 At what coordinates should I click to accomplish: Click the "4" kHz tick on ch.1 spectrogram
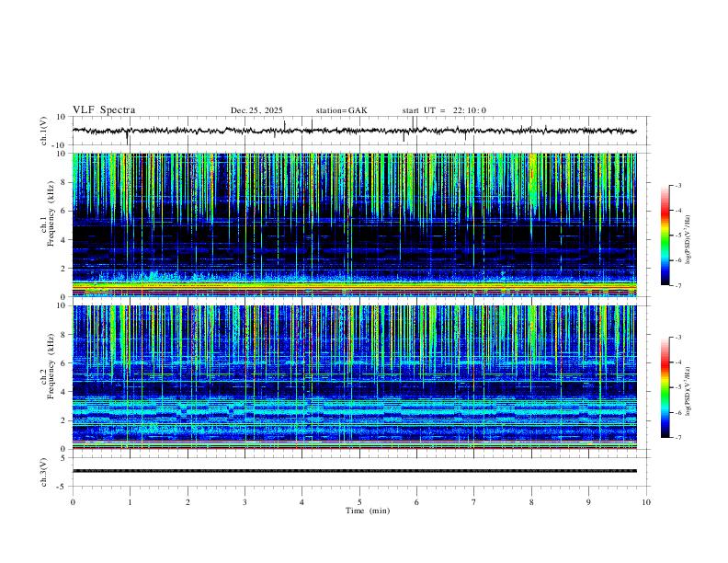[x=64, y=240]
